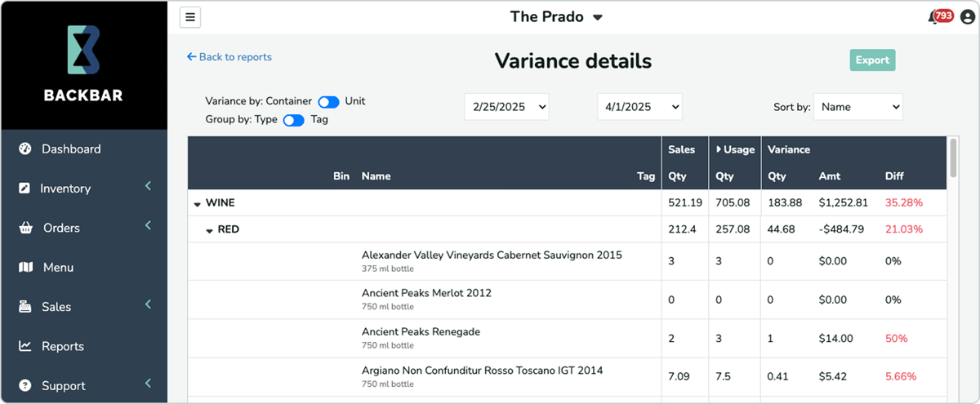Click the $14.00 variance amount
The height and width of the screenshot is (404, 980).
coord(835,339)
